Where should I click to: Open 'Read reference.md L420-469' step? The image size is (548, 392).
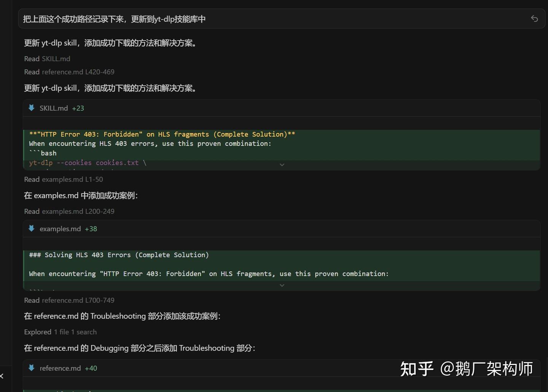point(69,72)
